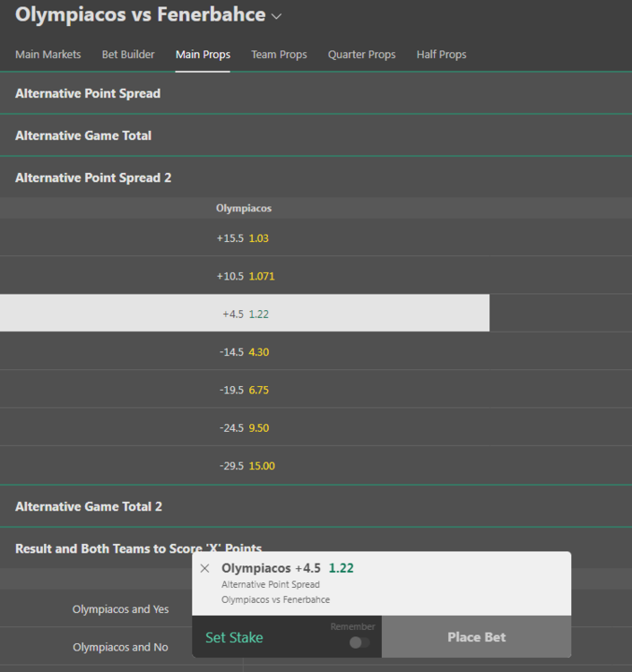The image size is (632, 672).
Task: Expand the Alternative Game Total section
Action: coord(316,135)
